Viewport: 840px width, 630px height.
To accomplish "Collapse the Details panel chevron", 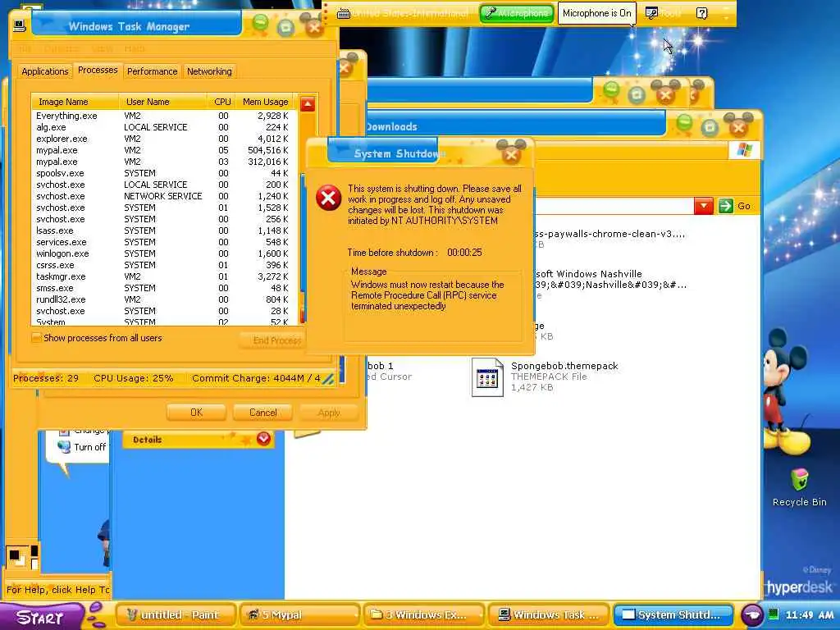I will pyautogui.click(x=263, y=439).
